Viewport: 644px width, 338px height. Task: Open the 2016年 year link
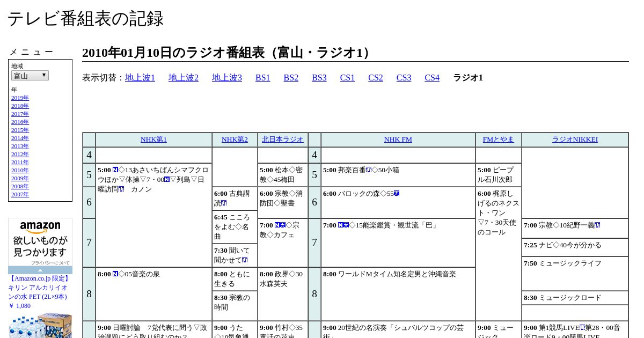[x=20, y=122]
